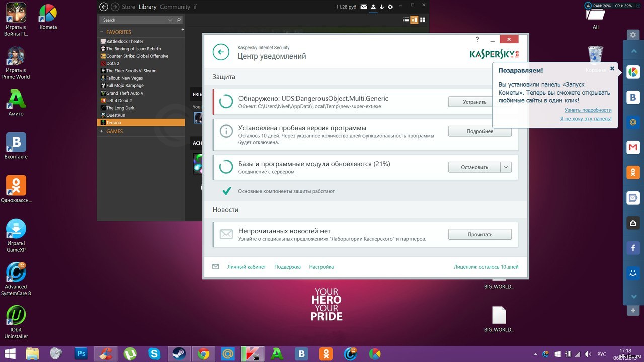Select Grand Theft Auto V in library
The height and width of the screenshot is (362, 644).
(x=125, y=93)
